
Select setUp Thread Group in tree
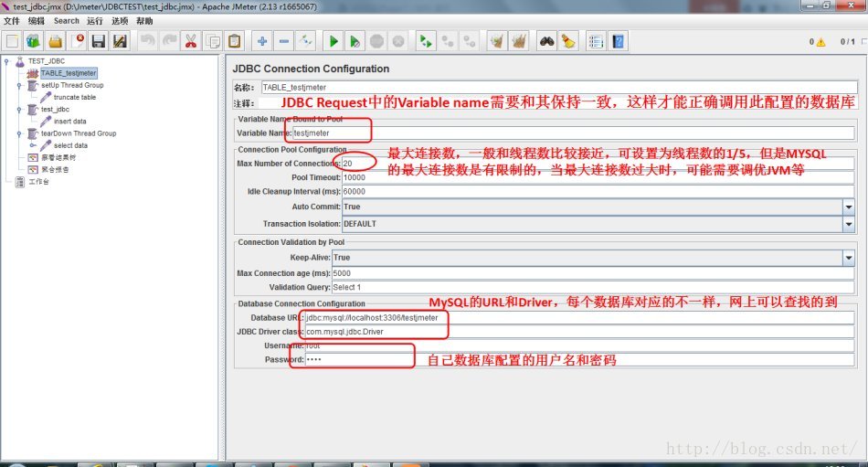click(x=72, y=85)
